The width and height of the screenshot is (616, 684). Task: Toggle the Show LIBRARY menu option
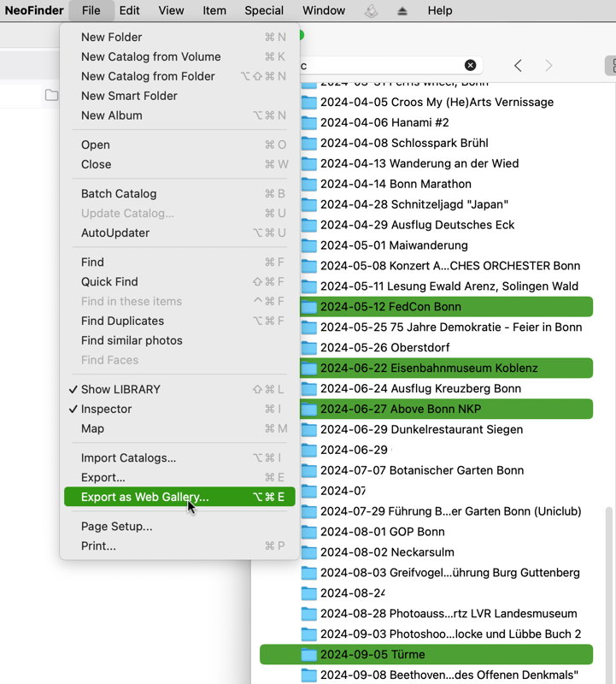click(x=120, y=389)
